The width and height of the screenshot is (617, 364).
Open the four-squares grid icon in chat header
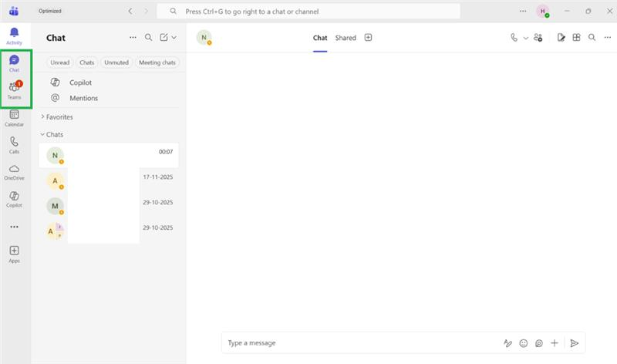(x=576, y=37)
